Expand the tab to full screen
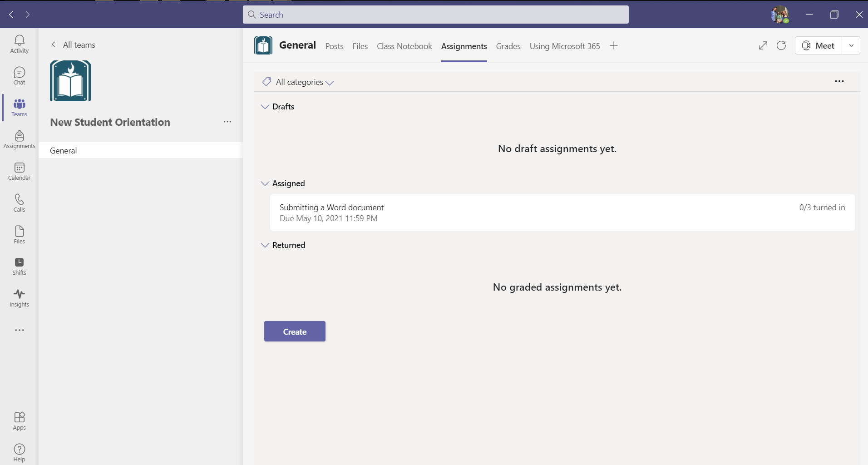Viewport: 868px width, 465px height. 763,45
